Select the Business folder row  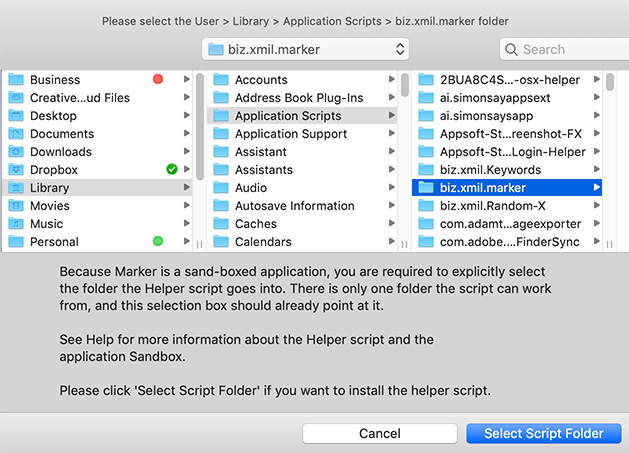95,80
